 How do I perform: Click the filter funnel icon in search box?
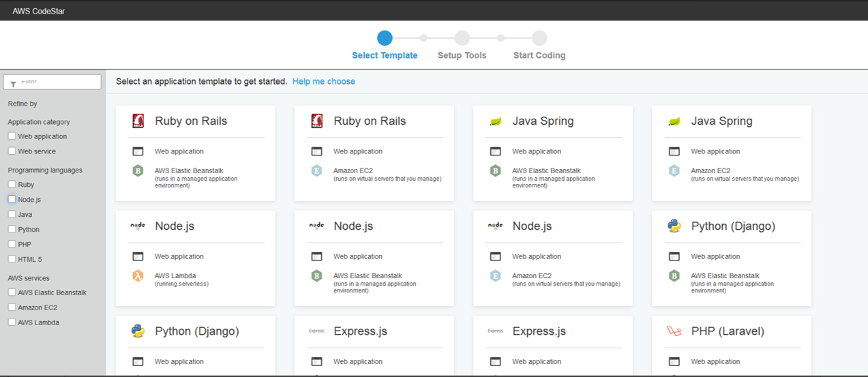(x=13, y=84)
